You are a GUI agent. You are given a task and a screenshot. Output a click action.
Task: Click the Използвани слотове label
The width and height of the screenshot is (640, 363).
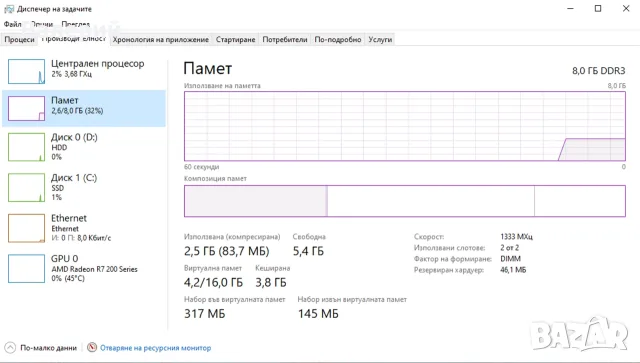[x=449, y=248]
